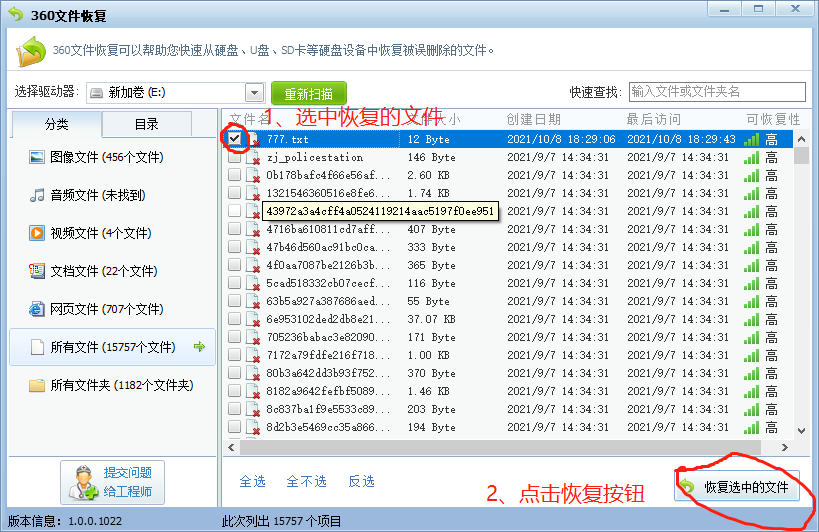This screenshot has height=532, width=819.
Task: Sort by 最后访问 column header
Action: point(653,120)
